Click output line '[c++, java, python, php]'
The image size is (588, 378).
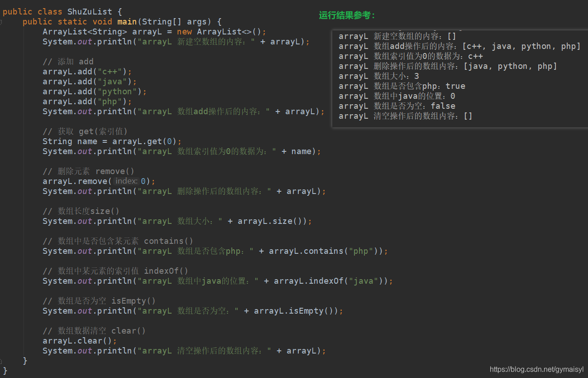[459, 46]
